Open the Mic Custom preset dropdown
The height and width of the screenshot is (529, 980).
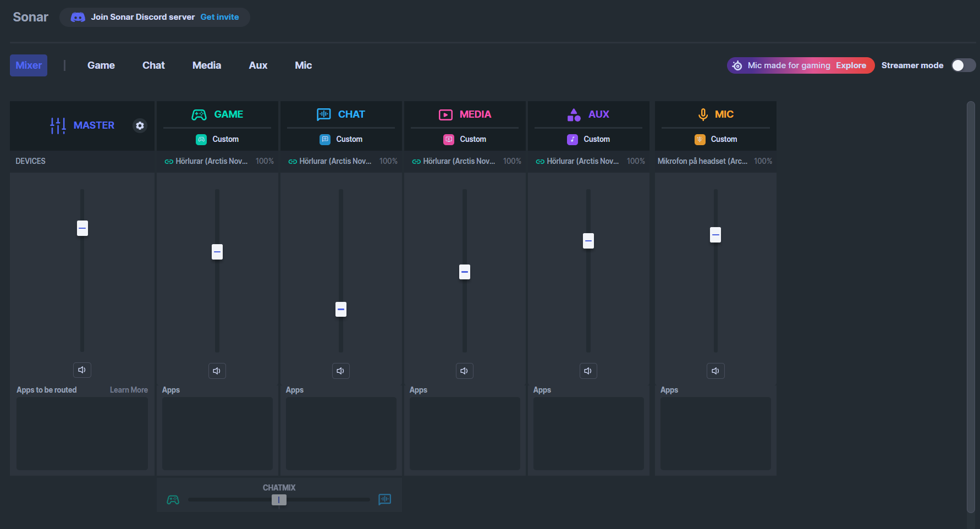pos(716,140)
